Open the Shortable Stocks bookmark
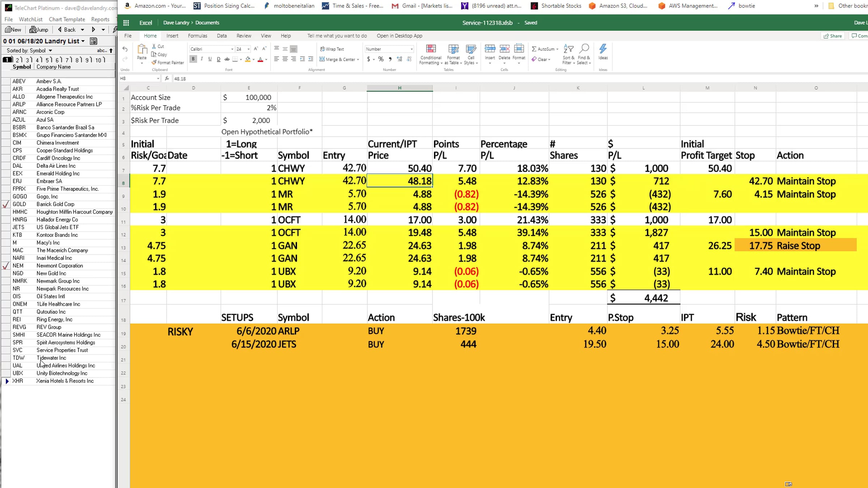 tap(556, 6)
